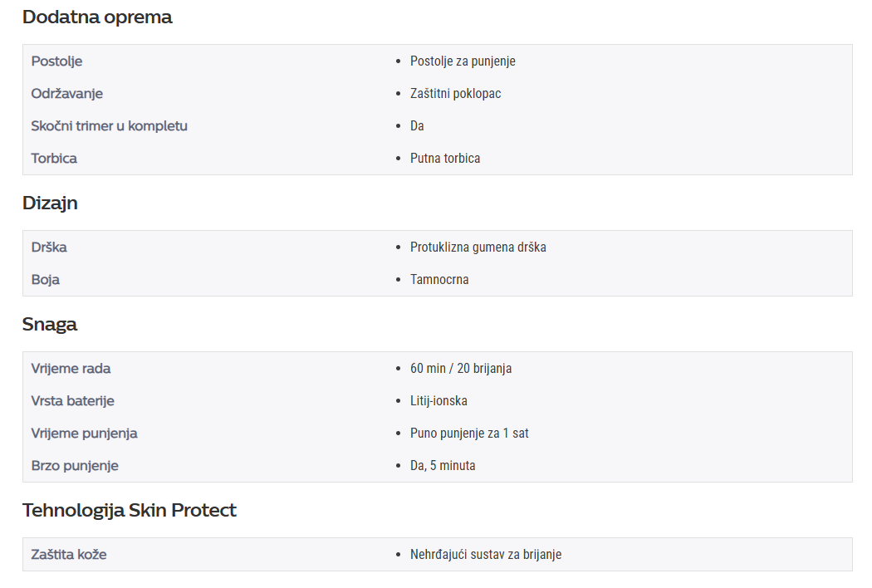The width and height of the screenshot is (872, 588).
Task: Click the Protuklizna gumena drška text
Action: [x=478, y=247]
